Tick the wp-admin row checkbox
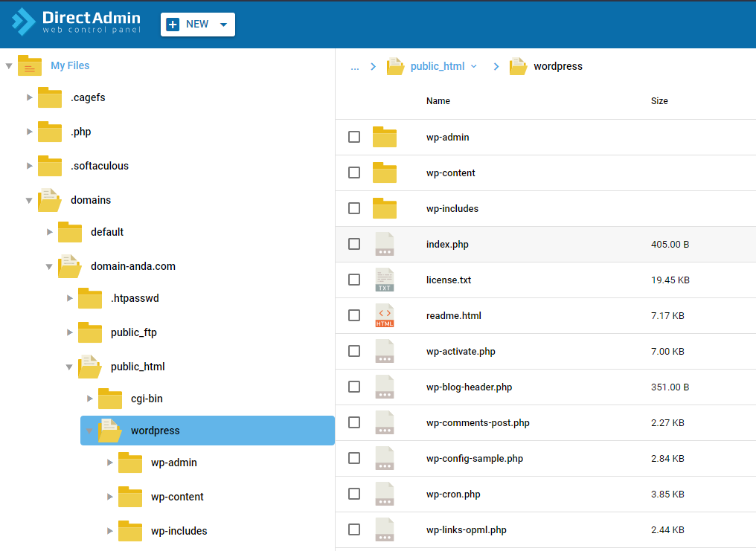Image resolution: width=756 pixels, height=551 pixels. click(354, 137)
